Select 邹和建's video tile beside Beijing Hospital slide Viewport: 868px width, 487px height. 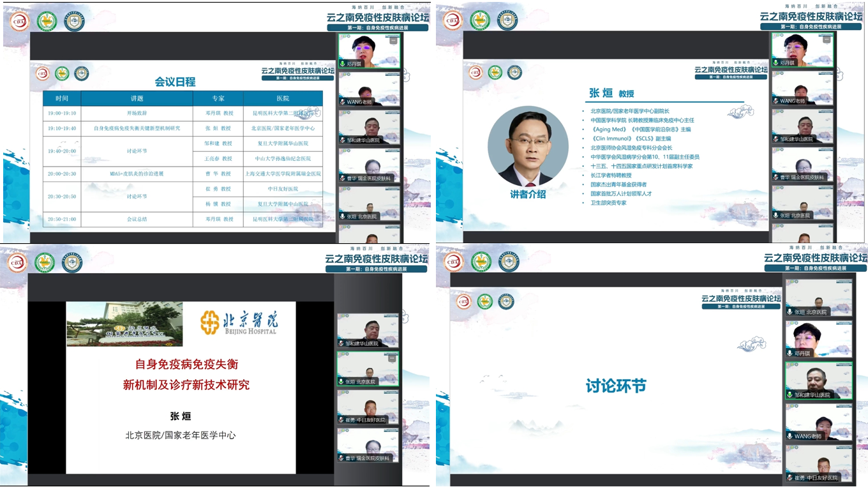pyautogui.click(x=368, y=330)
